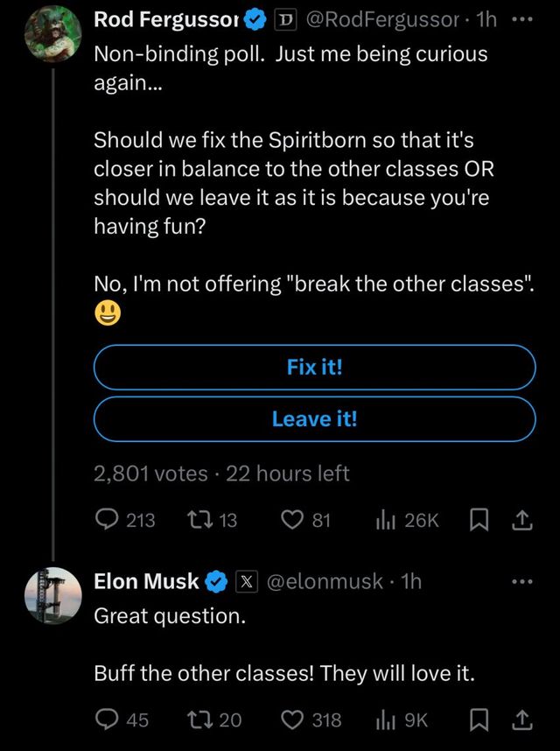The width and height of the screenshot is (560, 751).
Task: Open Rod Fergusson's profile picture
Action: (52, 33)
